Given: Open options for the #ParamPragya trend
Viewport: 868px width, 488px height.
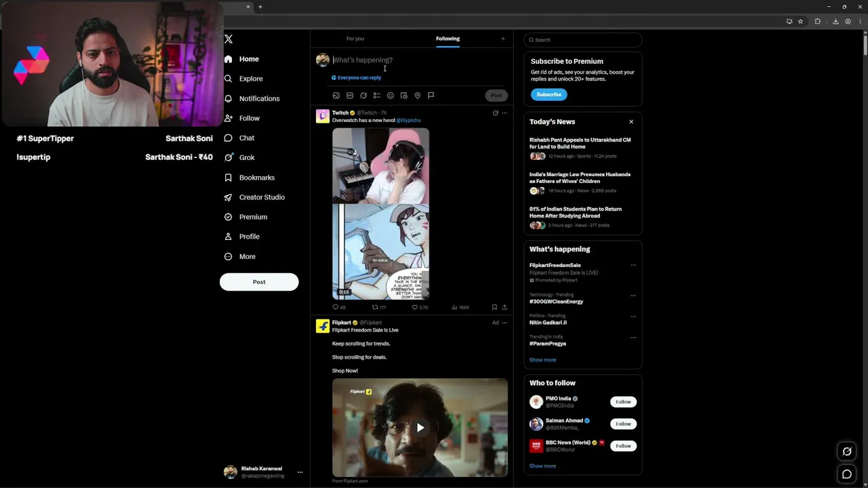Looking at the screenshot, I should (x=633, y=338).
